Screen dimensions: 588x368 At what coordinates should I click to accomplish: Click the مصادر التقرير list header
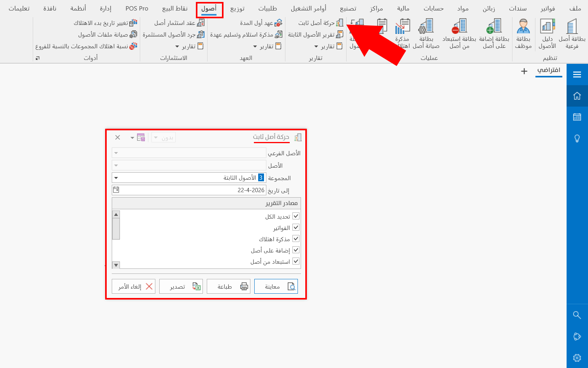coord(206,203)
